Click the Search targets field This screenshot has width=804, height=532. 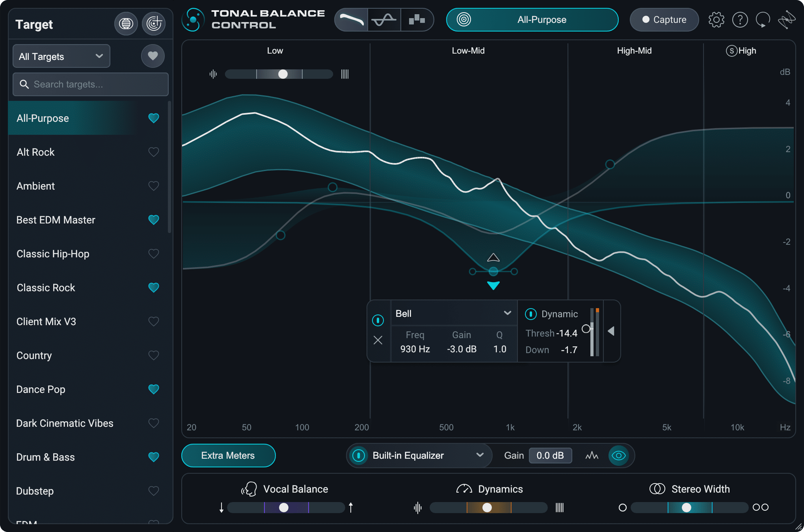click(x=90, y=84)
